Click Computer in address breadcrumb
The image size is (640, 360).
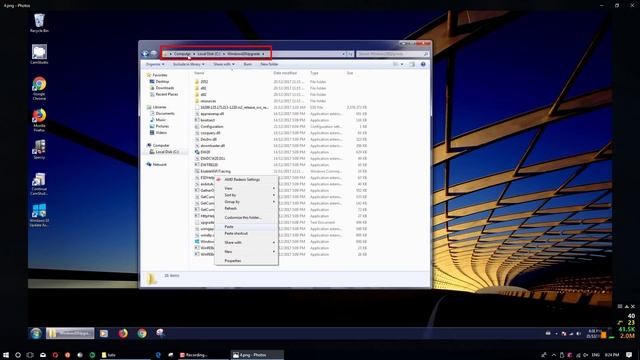(182, 54)
